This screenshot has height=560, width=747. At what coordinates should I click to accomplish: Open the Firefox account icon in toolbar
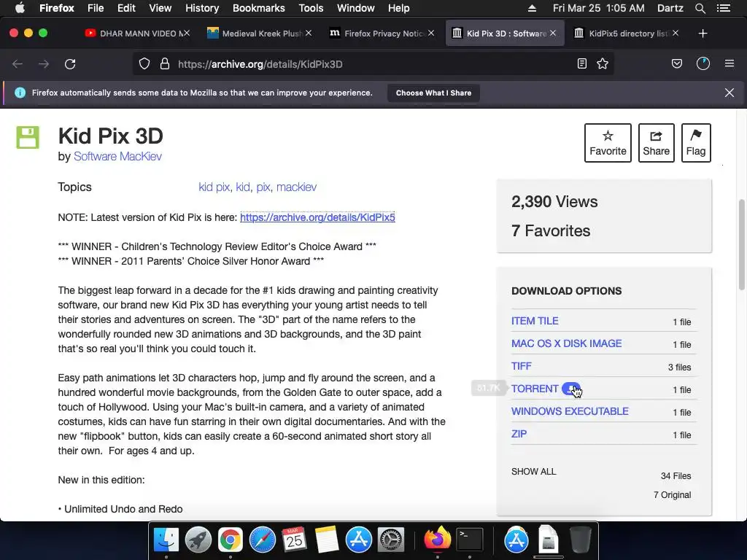[x=703, y=63]
